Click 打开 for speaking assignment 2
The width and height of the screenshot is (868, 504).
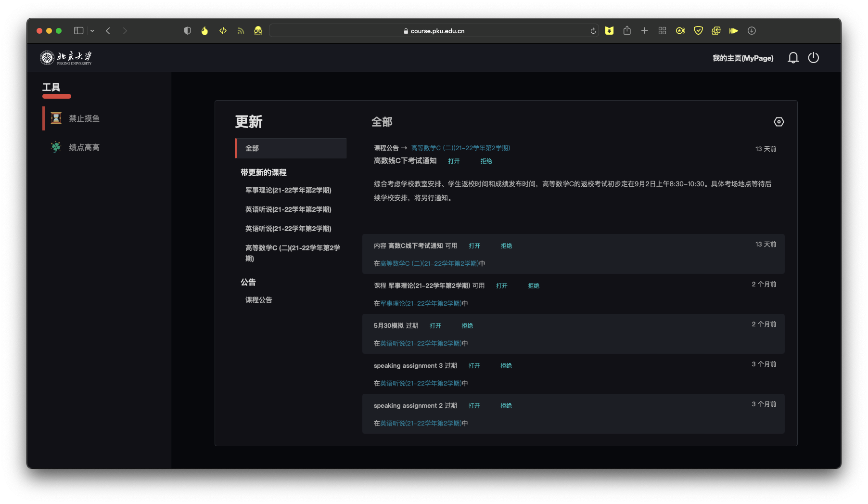pyautogui.click(x=474, y=406)
